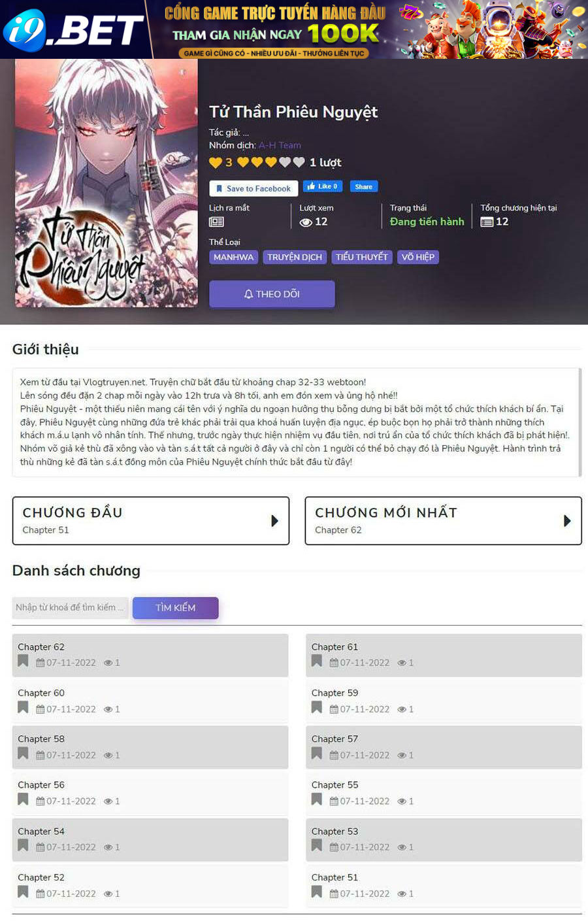Click the release schedule newspaper icon
The image size is (588, 923).
coord(216,222)
